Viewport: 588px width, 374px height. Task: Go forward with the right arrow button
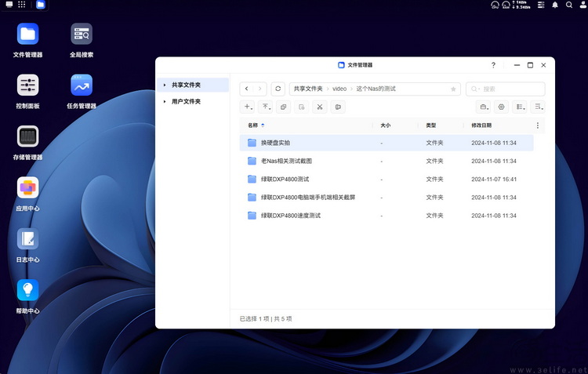point(260,89)
